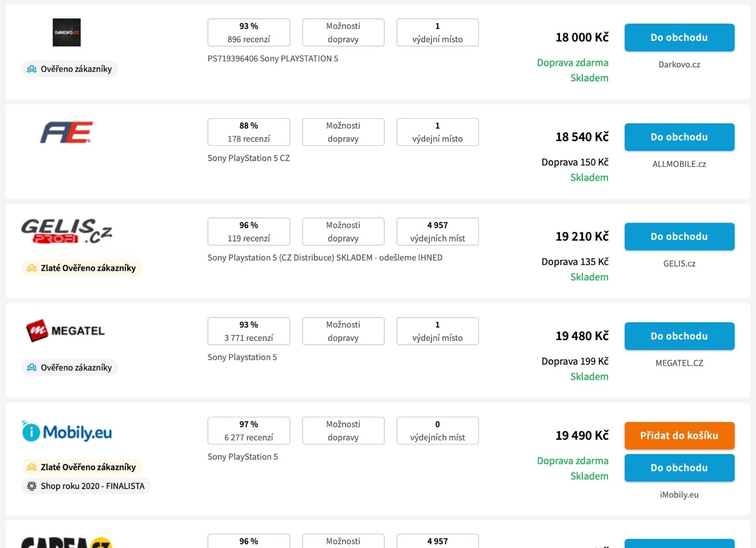
Task: View MEGATEL 1 výdejní místo box
Action: 438,331
